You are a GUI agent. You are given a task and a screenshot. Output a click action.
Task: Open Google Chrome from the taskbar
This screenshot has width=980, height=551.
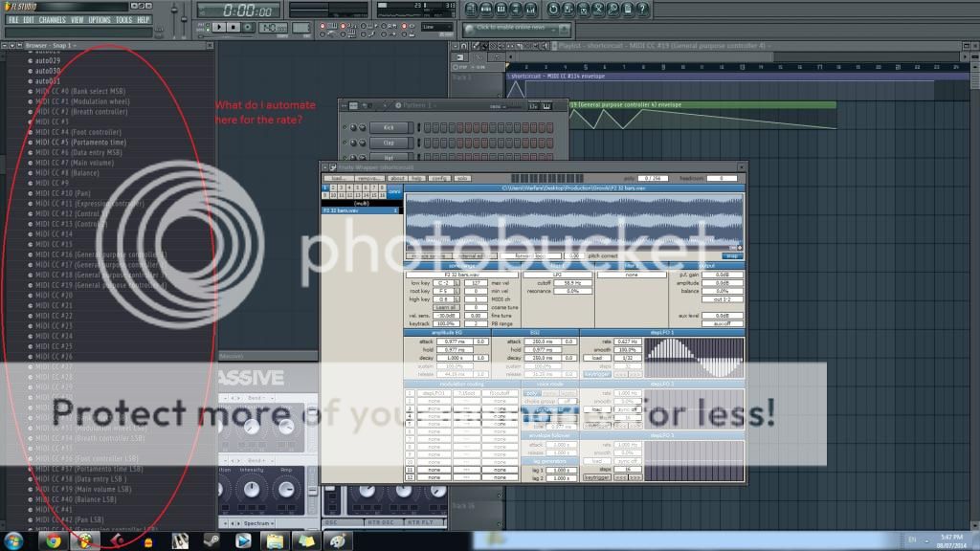click(54, 540)
